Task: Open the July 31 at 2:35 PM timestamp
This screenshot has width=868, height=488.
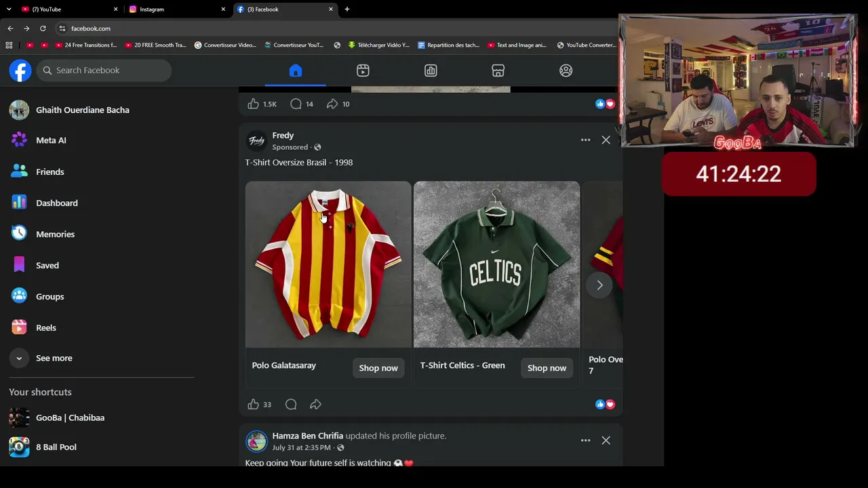Action: point(302,448)
